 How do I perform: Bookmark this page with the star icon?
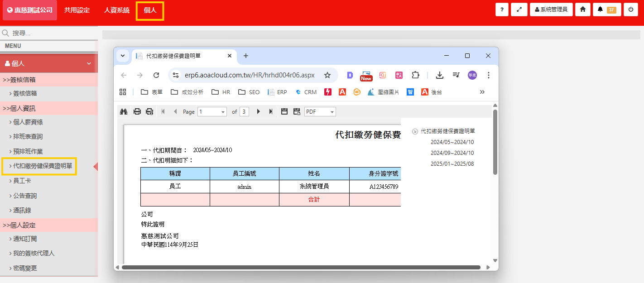327,75
